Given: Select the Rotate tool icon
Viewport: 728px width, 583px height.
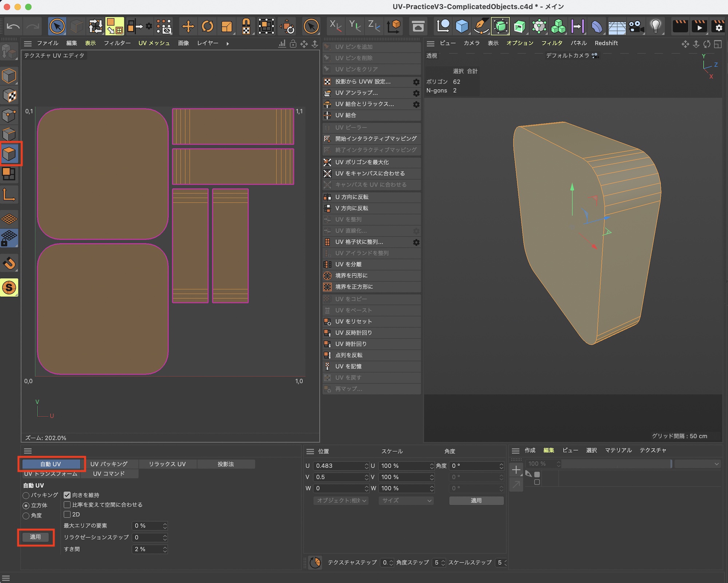Looking at the screenshot, I should (207, 26).
